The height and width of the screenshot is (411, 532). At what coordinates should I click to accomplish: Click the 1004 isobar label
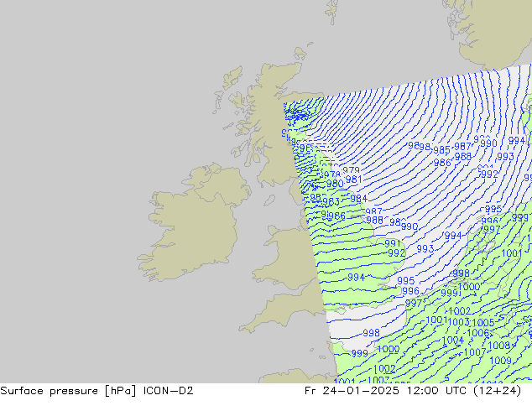(453, 341)
